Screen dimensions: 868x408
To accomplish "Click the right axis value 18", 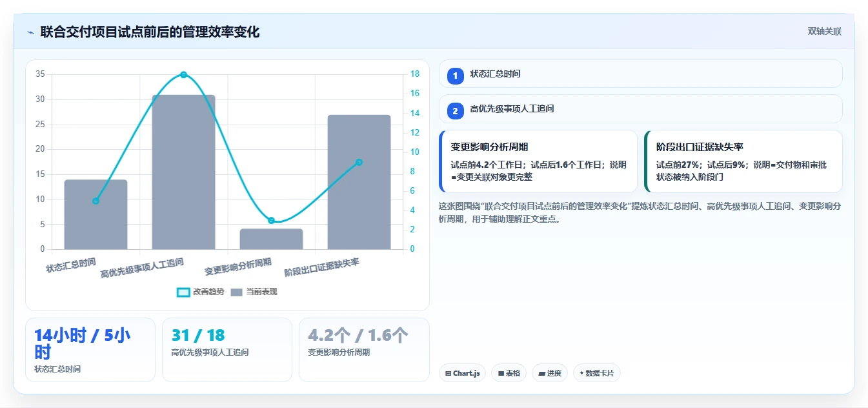I will (415, 74).
